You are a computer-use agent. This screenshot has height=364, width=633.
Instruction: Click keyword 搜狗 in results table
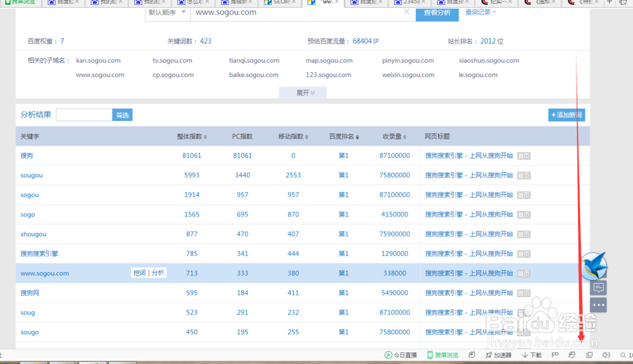27,156
